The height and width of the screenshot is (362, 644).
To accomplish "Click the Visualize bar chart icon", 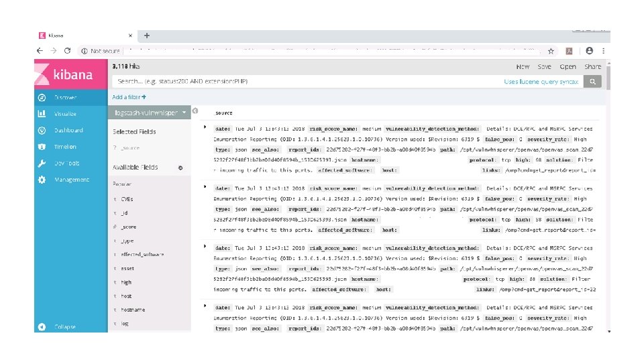I will [42, 114].
